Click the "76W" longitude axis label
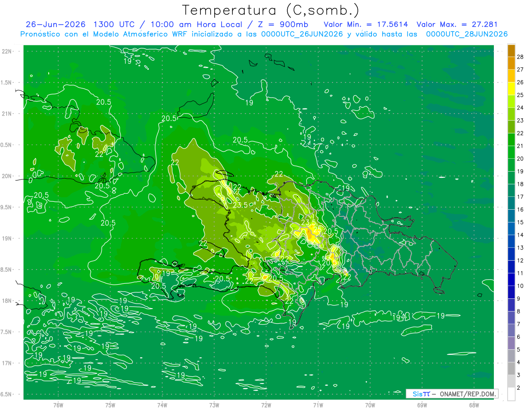Viewport: 532px width, 411px height. 58,405
